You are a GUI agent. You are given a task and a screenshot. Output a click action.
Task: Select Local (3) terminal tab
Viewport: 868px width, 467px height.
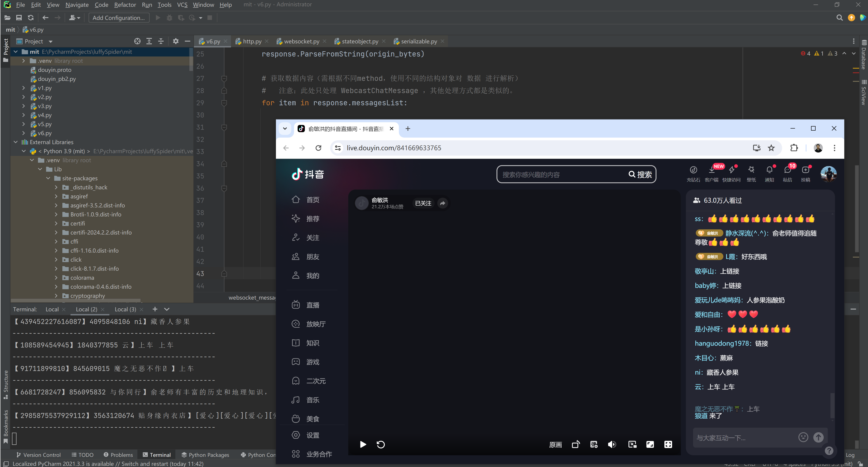tap(125, 309)
